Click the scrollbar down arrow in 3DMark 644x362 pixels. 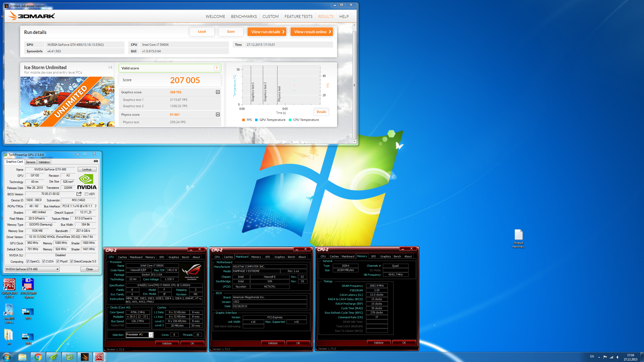pyautogui.click(x=354, y=142)
